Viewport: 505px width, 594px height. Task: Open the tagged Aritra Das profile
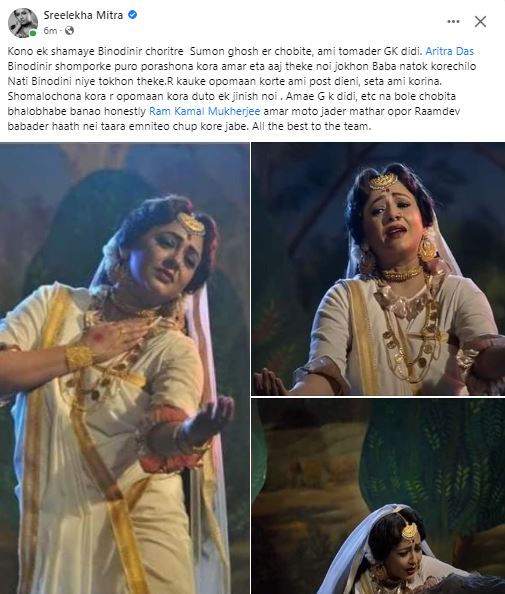pos(449,51)
